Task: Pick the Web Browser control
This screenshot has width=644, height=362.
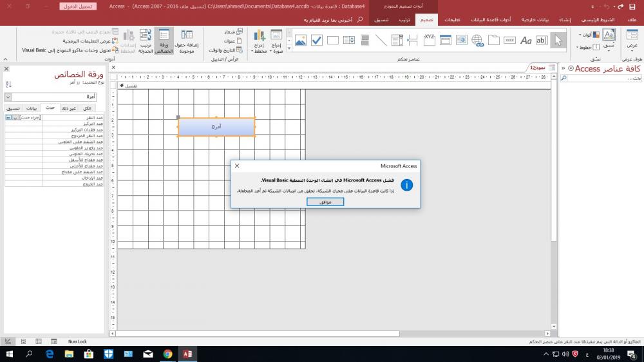Action: pos(461,41)
